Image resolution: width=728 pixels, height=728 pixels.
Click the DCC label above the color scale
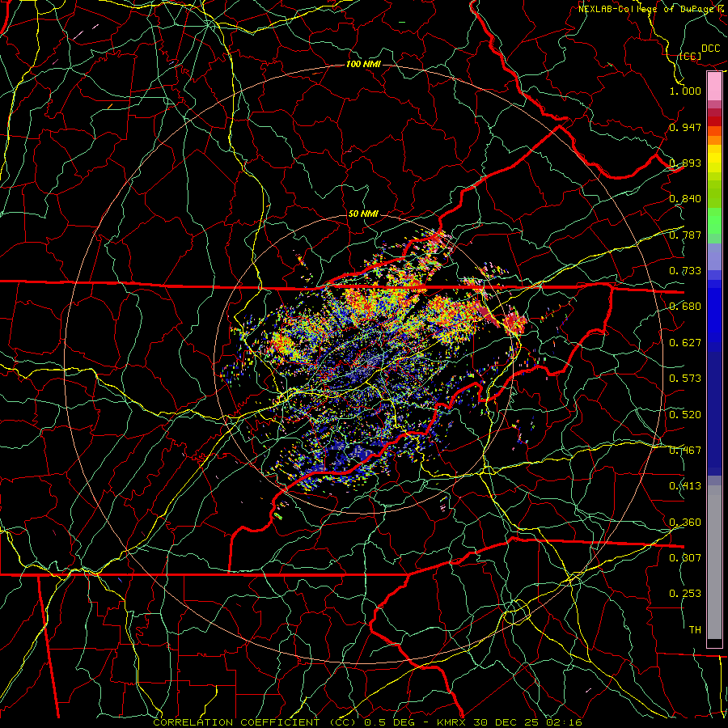(x=710, y=49)
